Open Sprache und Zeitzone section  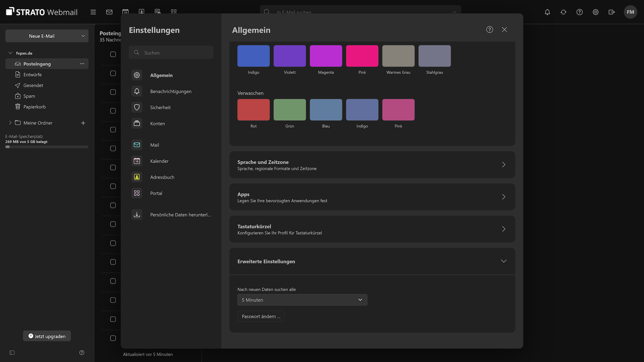(372, 165)
